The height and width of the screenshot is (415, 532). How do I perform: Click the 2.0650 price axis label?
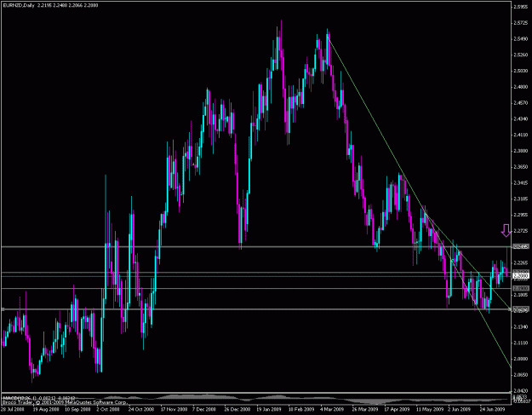point(521,375)
